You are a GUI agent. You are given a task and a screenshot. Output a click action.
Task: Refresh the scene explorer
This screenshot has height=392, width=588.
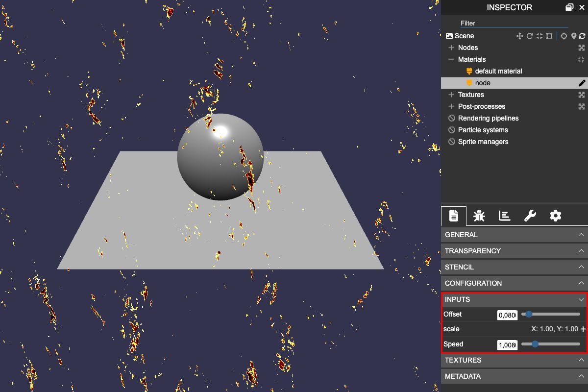click(582, 36)
